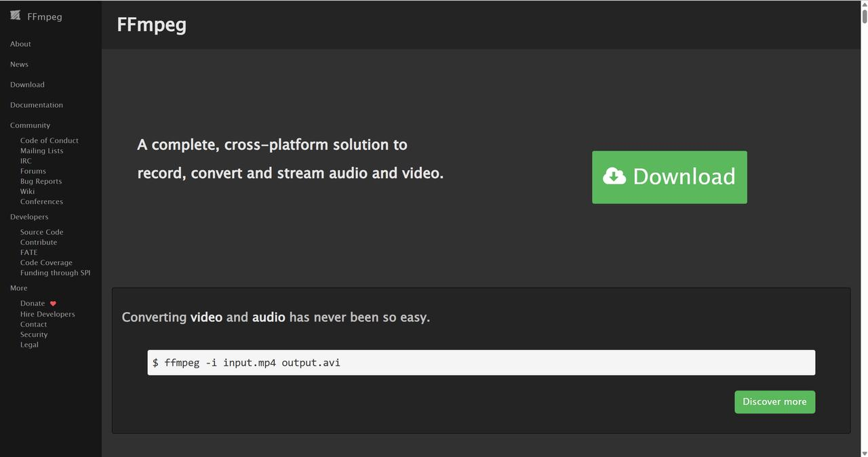Open the About page in the sidebar
The height and width of the screenshot is (457, 868).
20,44
